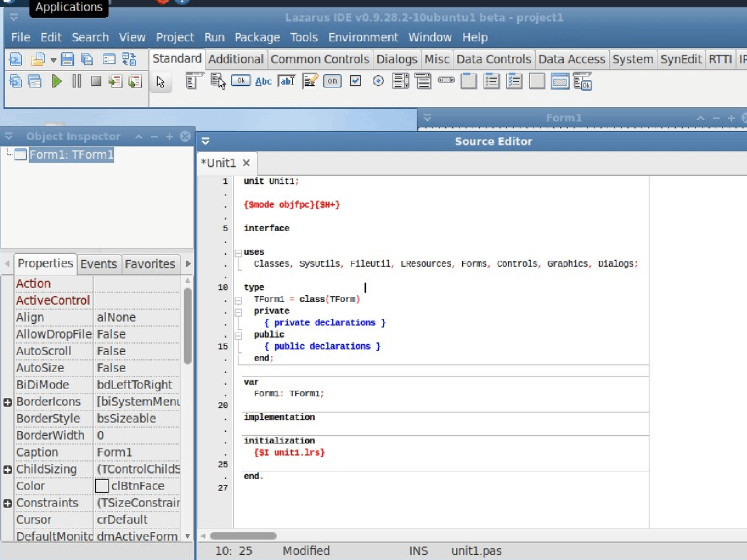The width and height of the screenshot is (747, 560).
Task: Click the clBtnFace color swatch
Action: tap(102, 486)
